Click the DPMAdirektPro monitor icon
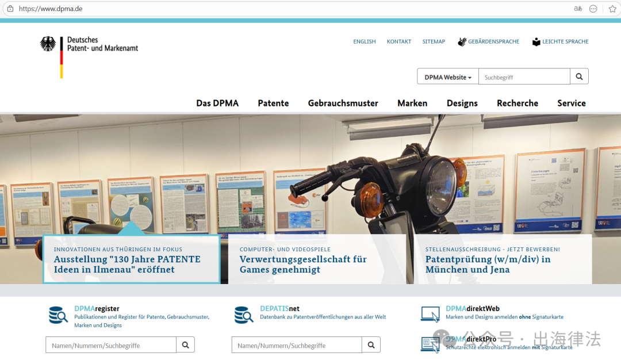Viewport: 621px width, 364px height. pos(430,344)
